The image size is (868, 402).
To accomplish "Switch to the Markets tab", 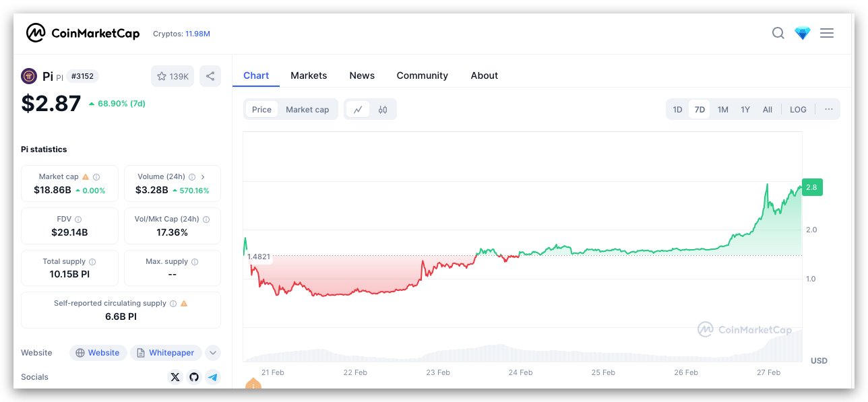I will (x=309, y=75).
